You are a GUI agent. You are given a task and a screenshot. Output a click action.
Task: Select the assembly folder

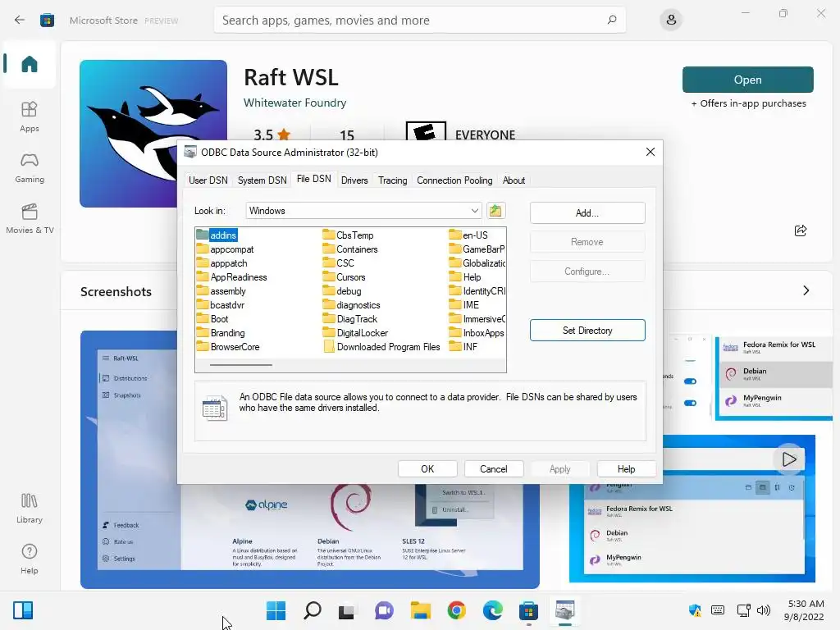click(221, 291)
